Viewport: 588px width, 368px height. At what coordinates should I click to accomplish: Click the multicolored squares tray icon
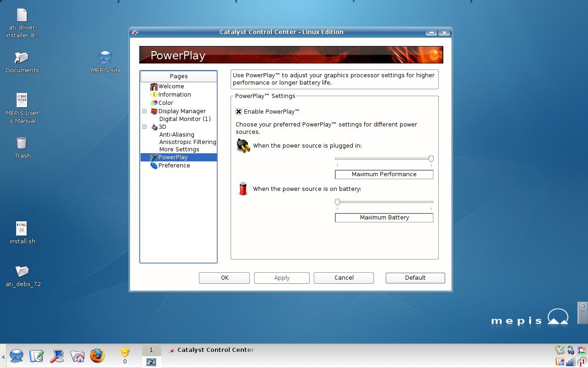click(x=582, y=351)
